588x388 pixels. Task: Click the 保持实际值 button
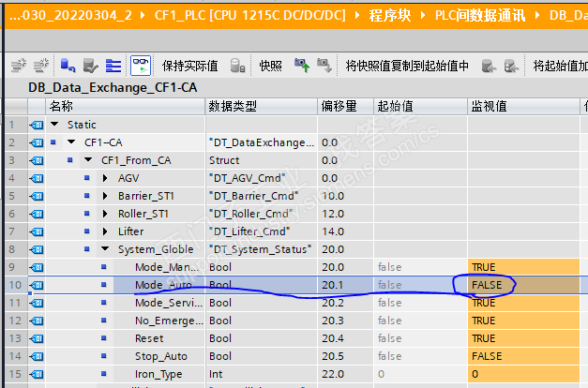(x=189, y=66)
